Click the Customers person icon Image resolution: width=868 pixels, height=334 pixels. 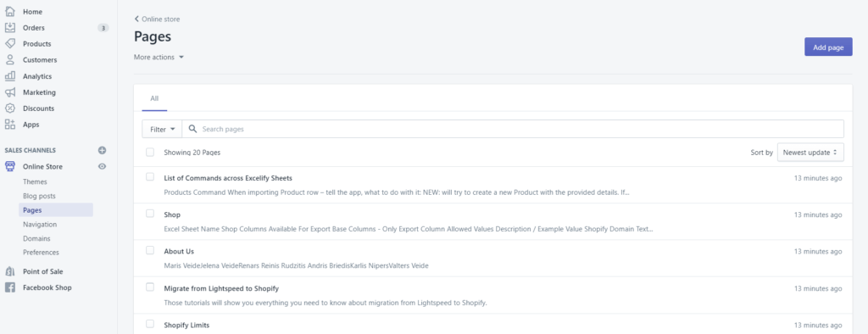pos(10,60)
